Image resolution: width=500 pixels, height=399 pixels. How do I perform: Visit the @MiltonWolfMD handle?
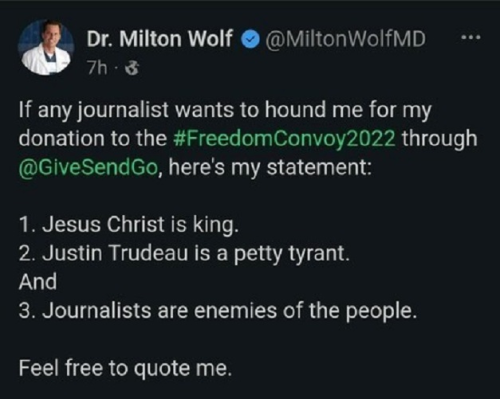345,39
